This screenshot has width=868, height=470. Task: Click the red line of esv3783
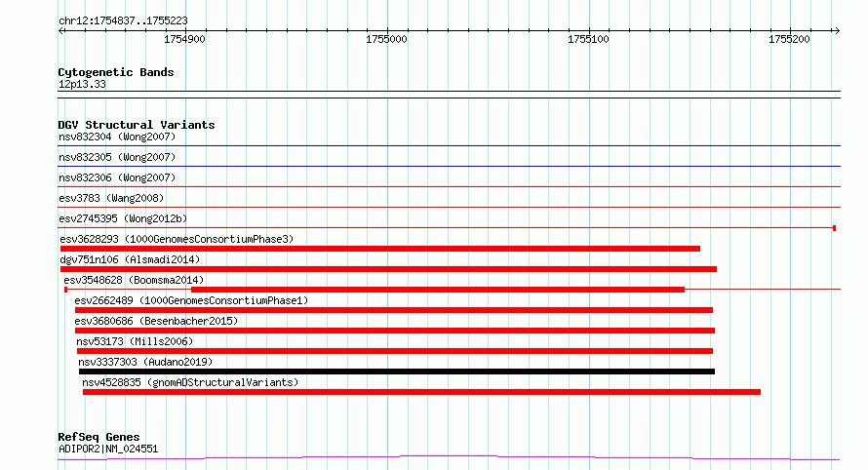[449, 207]
